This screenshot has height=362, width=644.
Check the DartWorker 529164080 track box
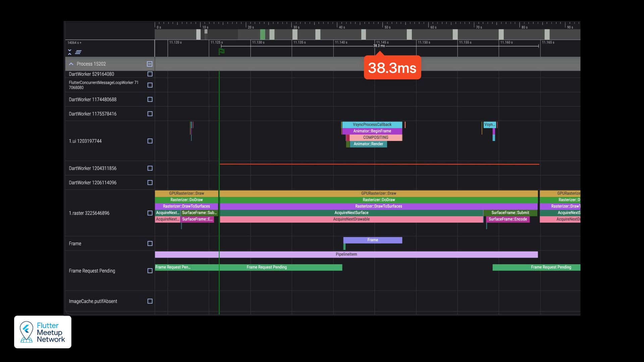coord(150,74)
